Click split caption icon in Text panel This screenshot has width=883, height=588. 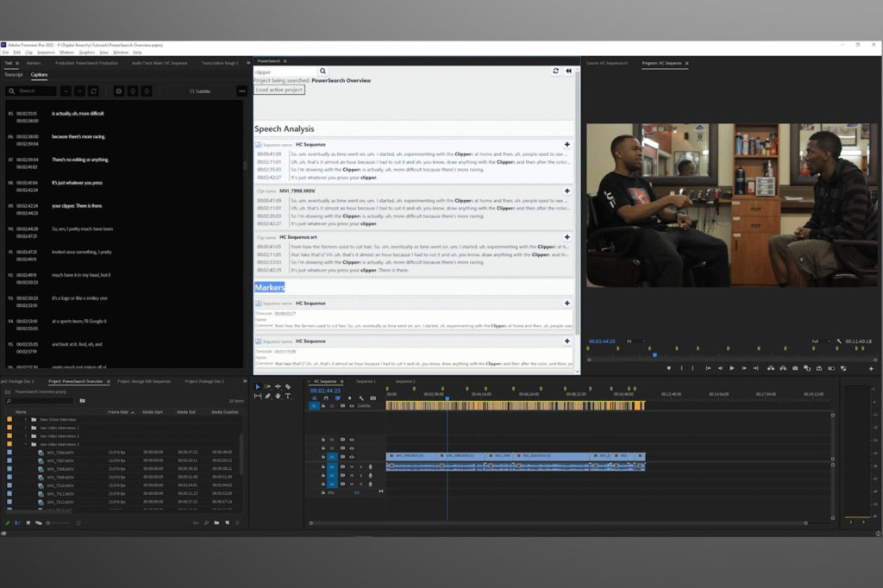[132, 91]
